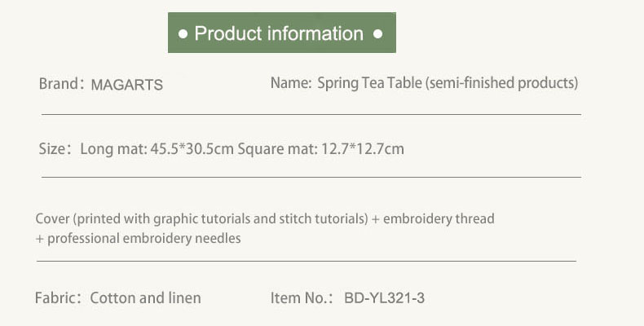
Task: Select the MAGARTS brand name
Action: coord(127,85)
